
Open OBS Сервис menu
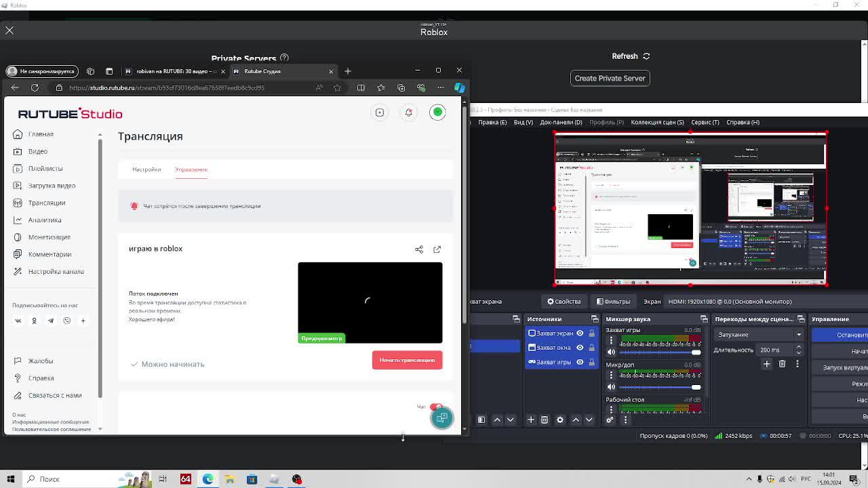click(705, 122)
